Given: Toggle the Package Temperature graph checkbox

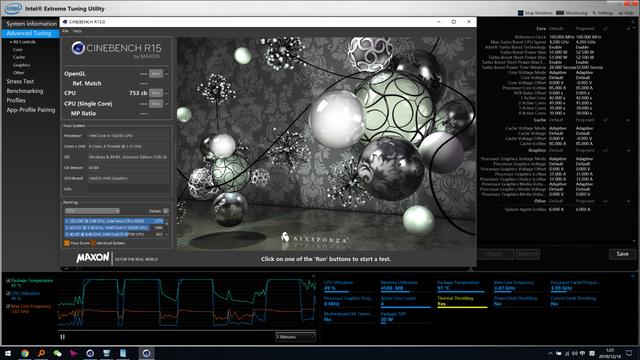Looking at the screenshot, I should click(8, 281).
